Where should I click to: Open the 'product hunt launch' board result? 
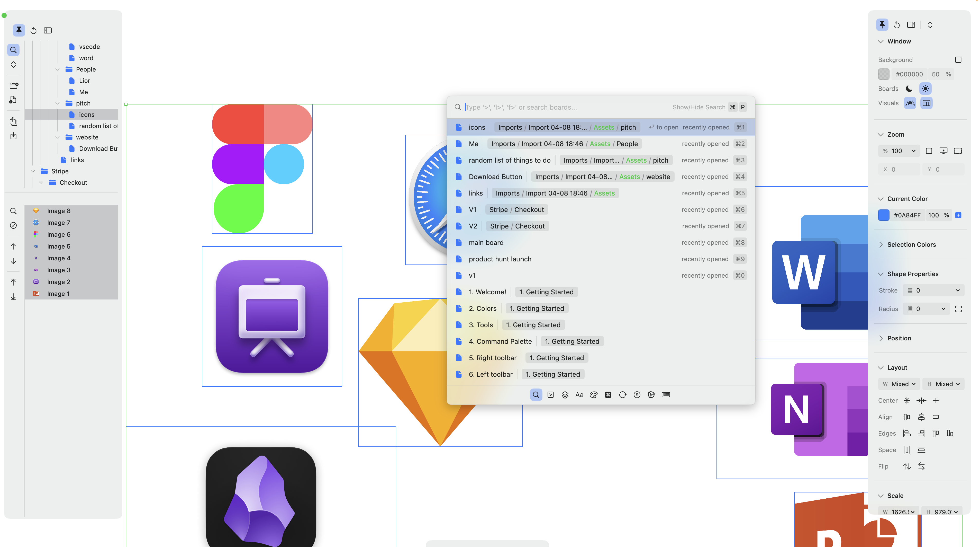click(x=601, y=259)
